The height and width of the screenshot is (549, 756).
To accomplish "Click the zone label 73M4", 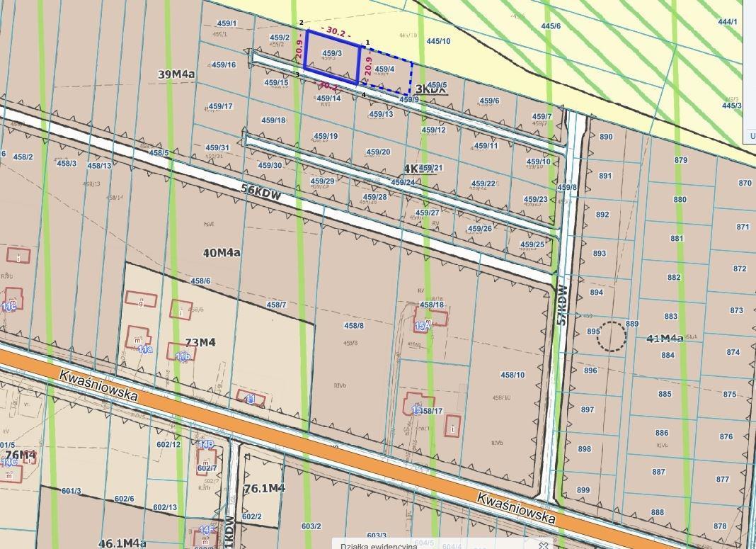I will (x=200, y=343).
